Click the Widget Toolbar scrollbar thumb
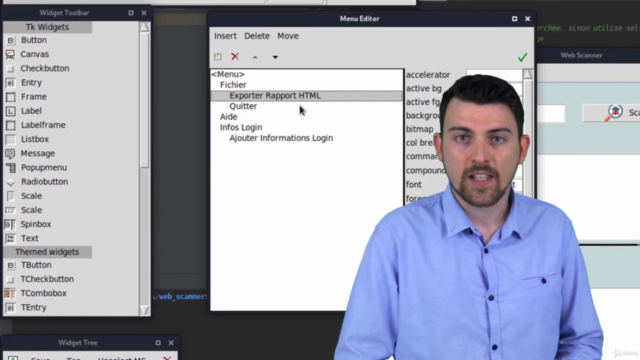The width and height of the screenshot is (640, 360). [x=144, y=100]
